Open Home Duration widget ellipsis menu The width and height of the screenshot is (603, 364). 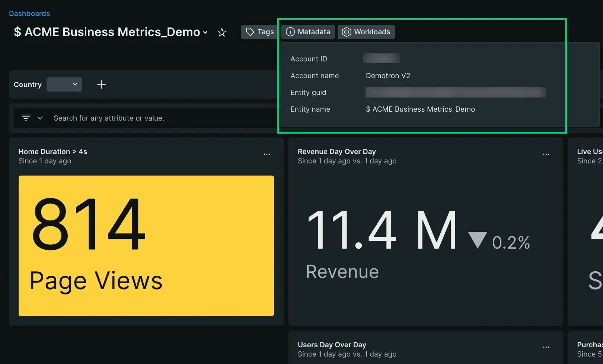(267, 154)
